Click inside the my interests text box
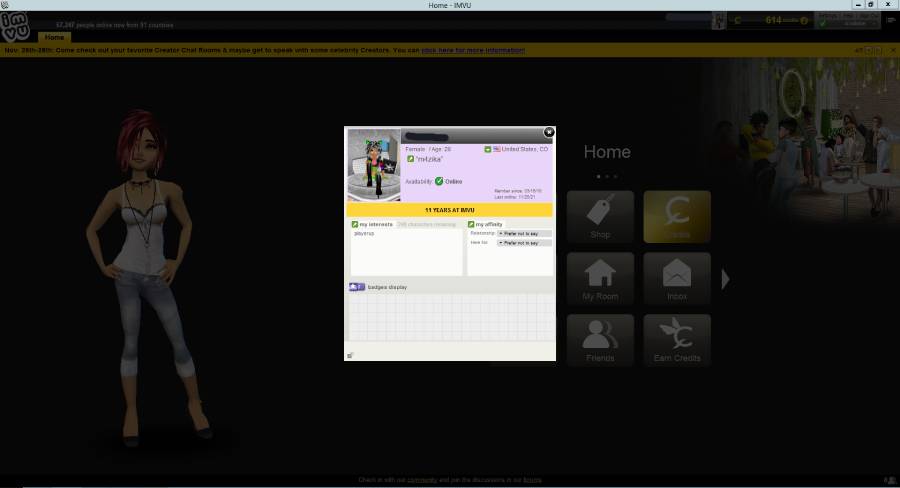The width and height of the screenshot is (900, 488). click(406, 252)
